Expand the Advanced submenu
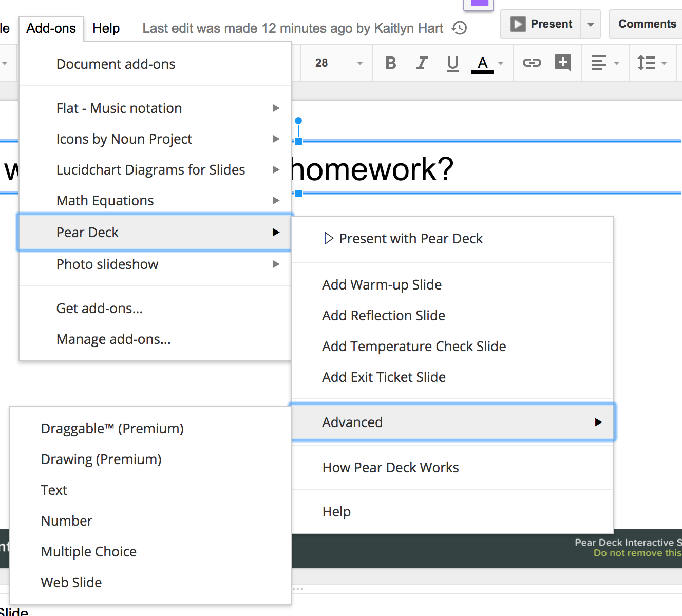 pyautogui.click(x=453, y=422)
